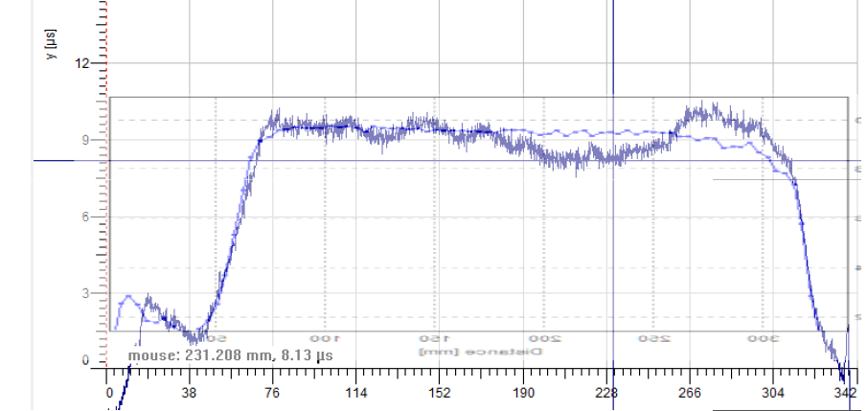Click the mouse position readout text
This screenshot has width=868, height=411.
tap(231, 354)
